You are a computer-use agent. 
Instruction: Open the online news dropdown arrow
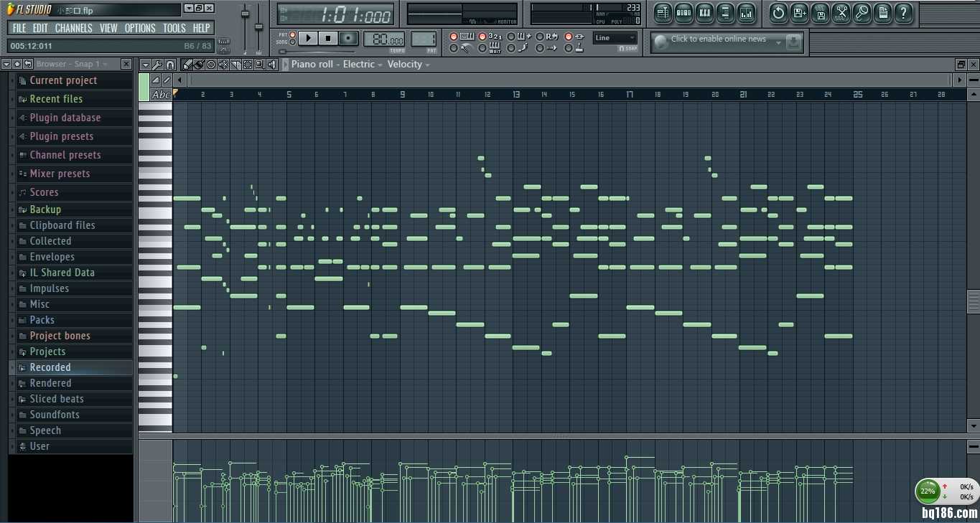tap(778, 42)
